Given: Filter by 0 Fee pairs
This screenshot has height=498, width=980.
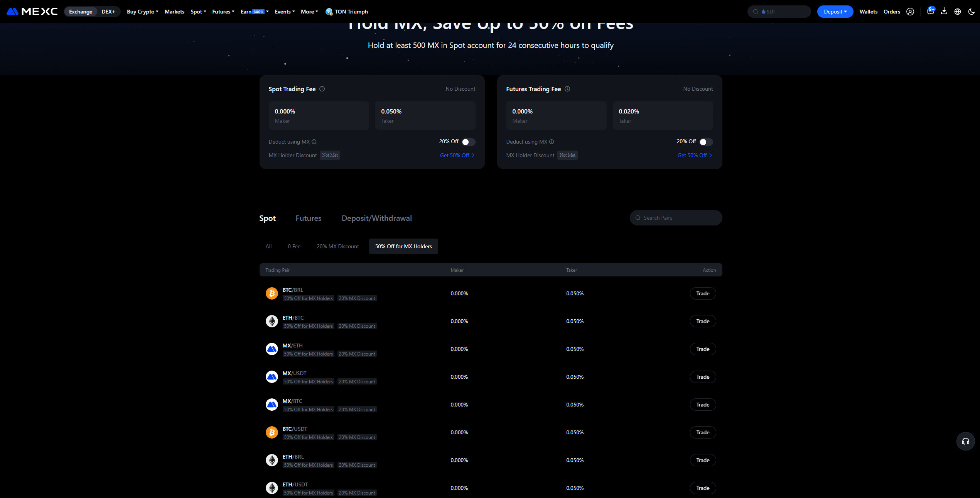Looking at the screenshot, I should click(x=294, y=246).
